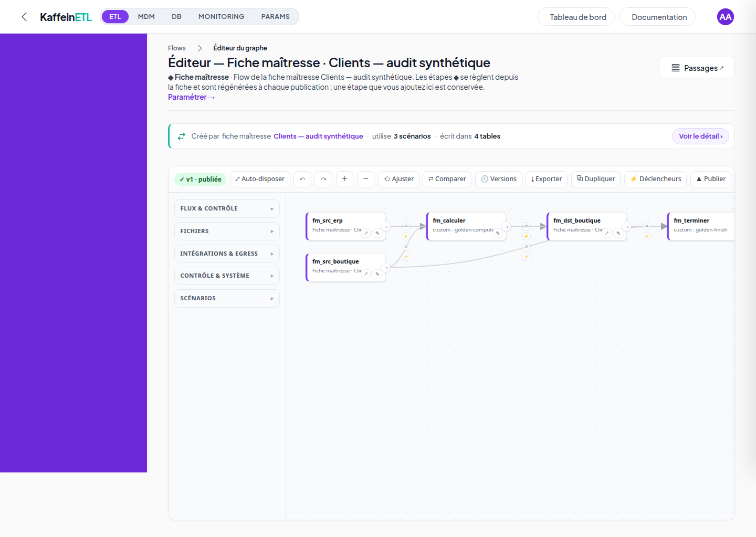Open the Comparer tool
Screen dimensions: 756x537
(x=447, y=179)
